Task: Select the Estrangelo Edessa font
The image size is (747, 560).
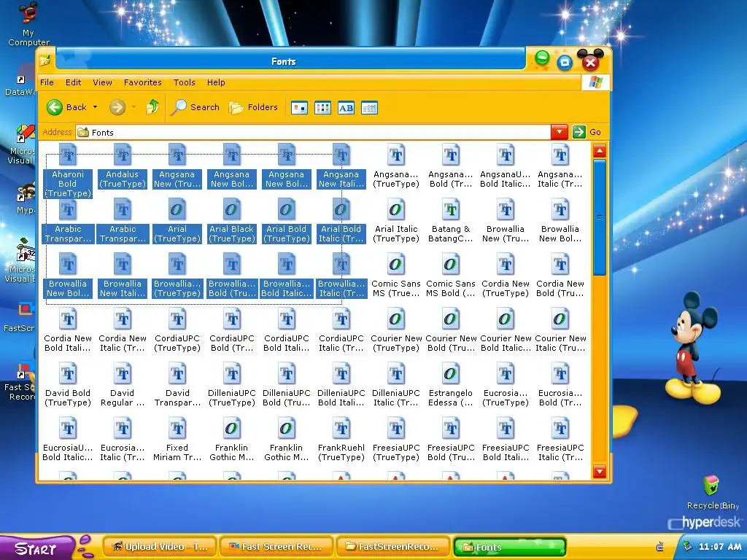Action: click(x=451, y=385)
